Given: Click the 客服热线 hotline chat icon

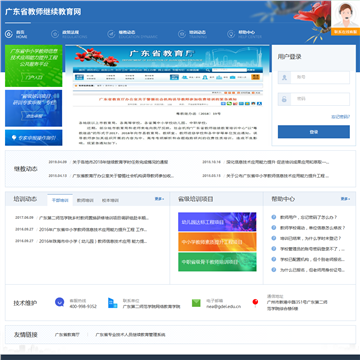Looking at the screenshot, I should 60,302.
